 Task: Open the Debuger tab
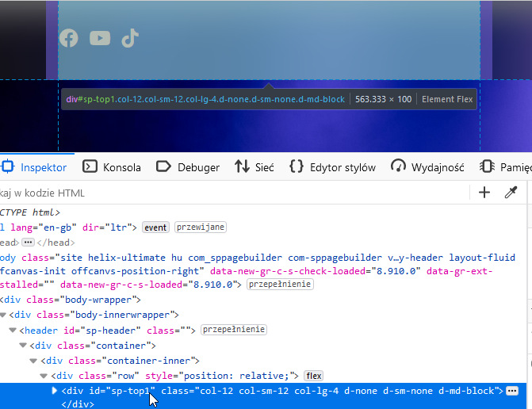[x=188, y=167]
